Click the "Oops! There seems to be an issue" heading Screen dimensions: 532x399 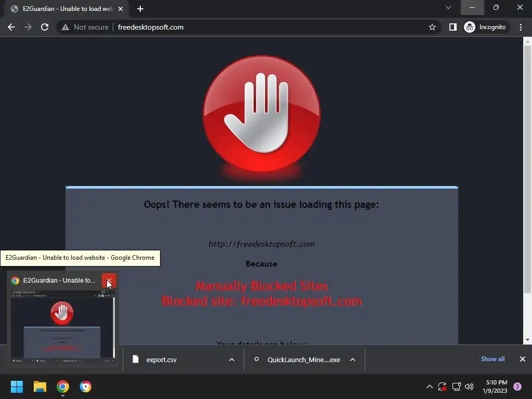(x=261, y=205)
